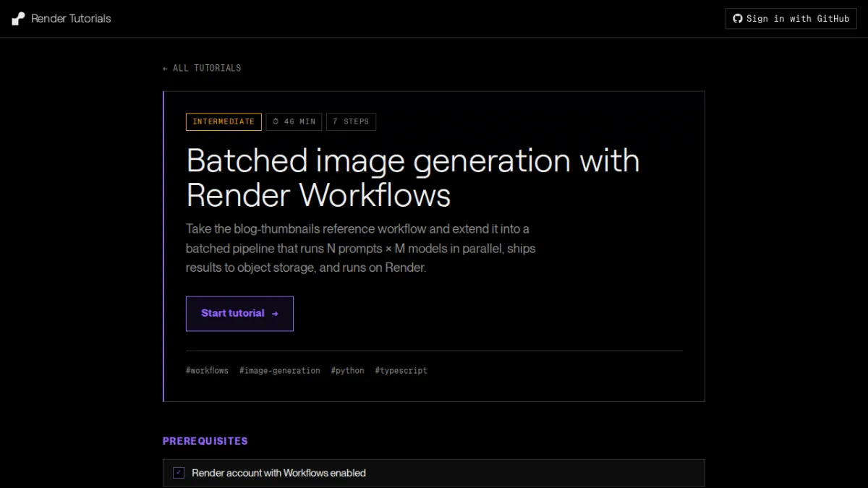868x488 pixels.
Task: Click the PREREQUISITES section heading
Action: [205, 441]
